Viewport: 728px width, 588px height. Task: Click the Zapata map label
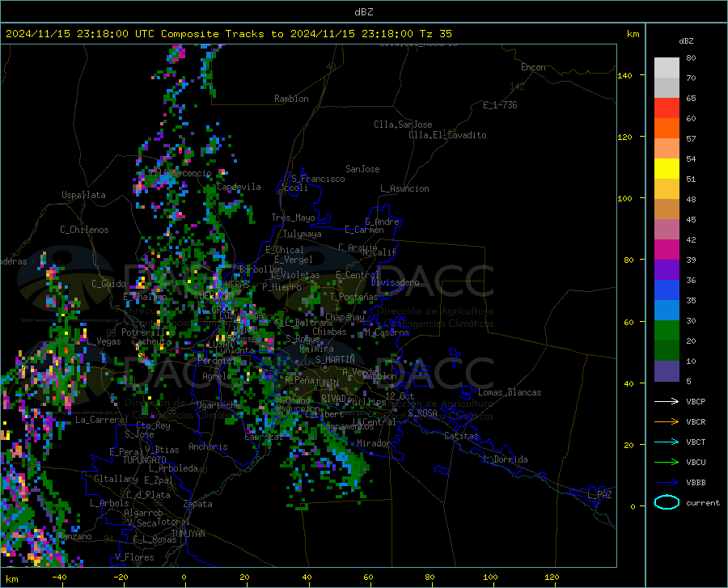(x=198, y=504)
